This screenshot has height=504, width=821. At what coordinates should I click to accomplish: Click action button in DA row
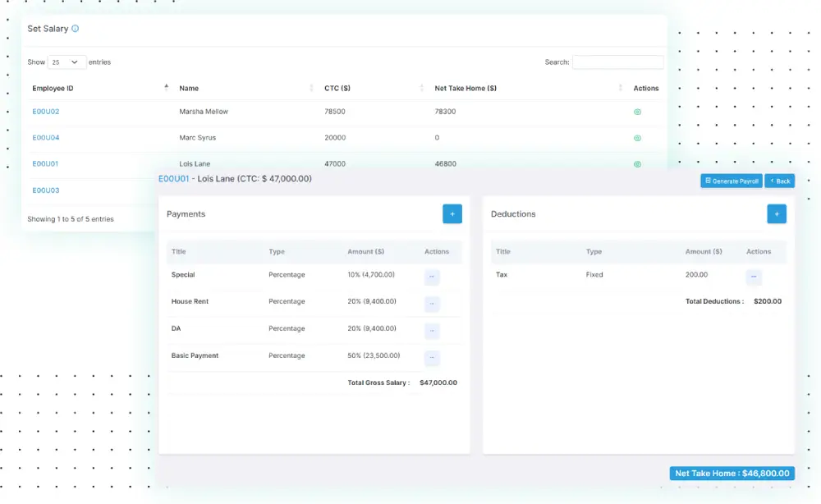tap(432, 331)
